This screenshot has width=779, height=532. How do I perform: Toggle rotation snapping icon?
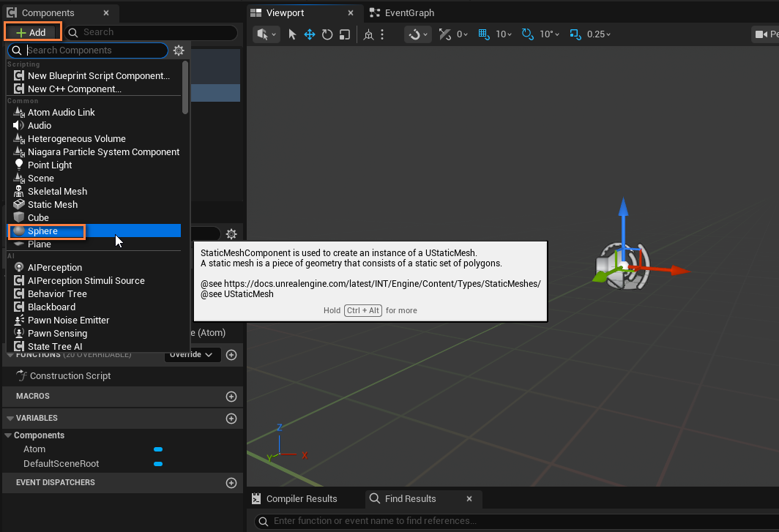(x=528, y=34)
